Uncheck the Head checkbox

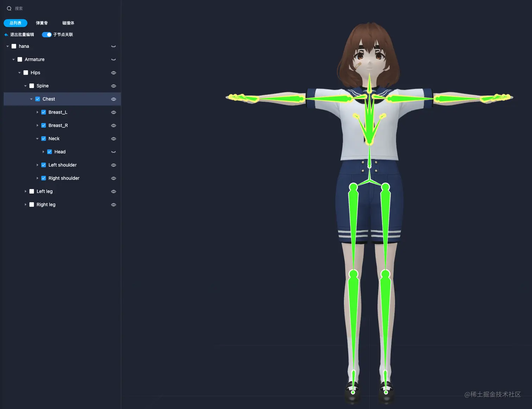(50, 152)
